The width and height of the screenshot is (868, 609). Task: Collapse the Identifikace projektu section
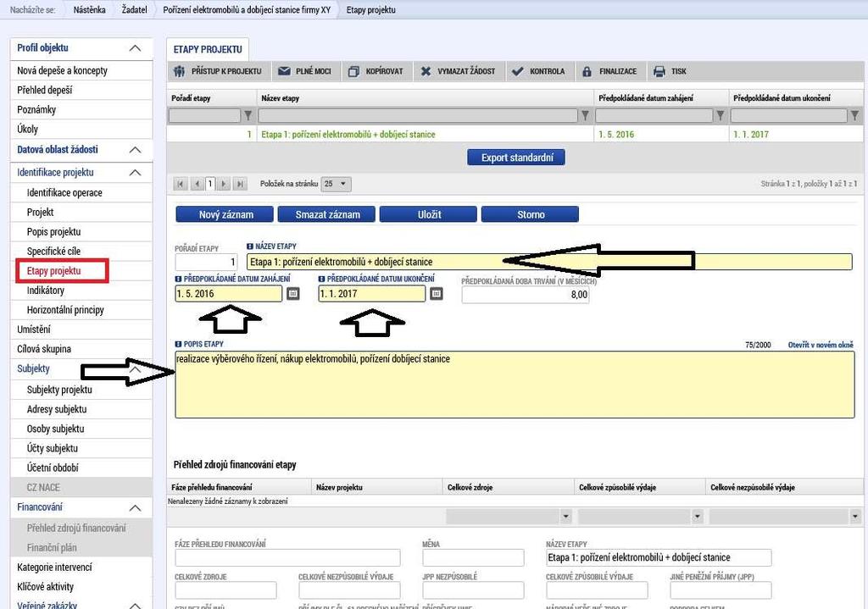coord(135,173)
